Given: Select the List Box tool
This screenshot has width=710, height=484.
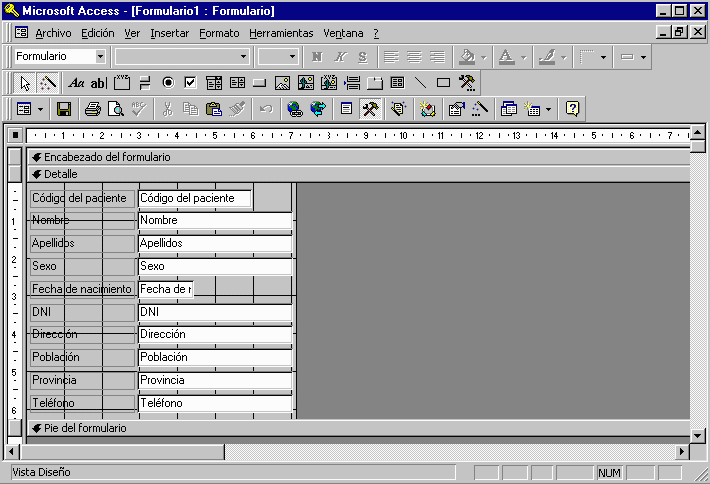Looking at the screenshot, I should point(237,83).
